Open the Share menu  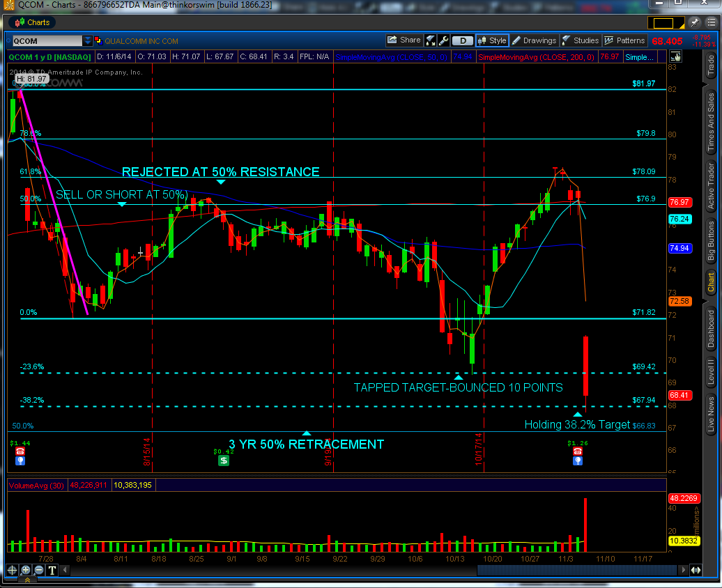pos(404,40)
